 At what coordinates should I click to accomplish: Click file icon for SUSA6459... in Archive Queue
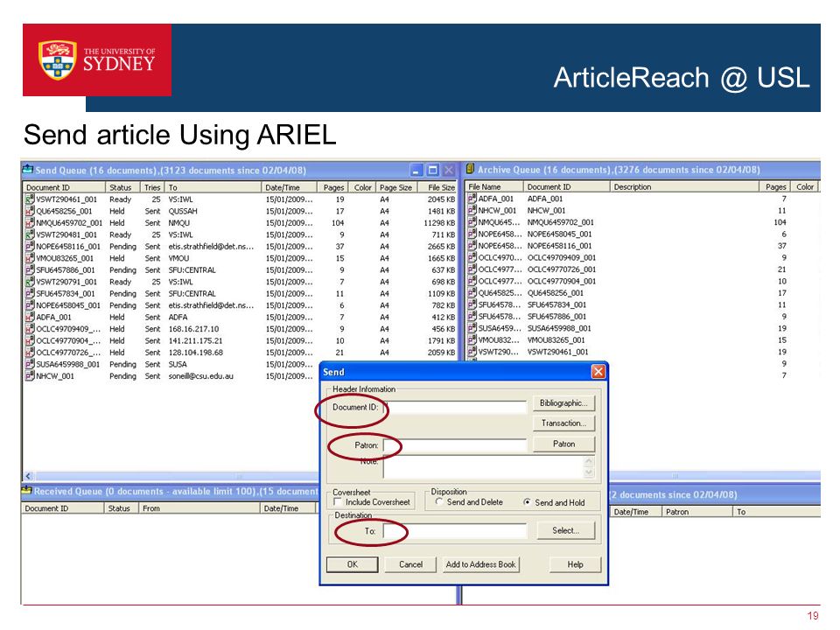point(472,328)
